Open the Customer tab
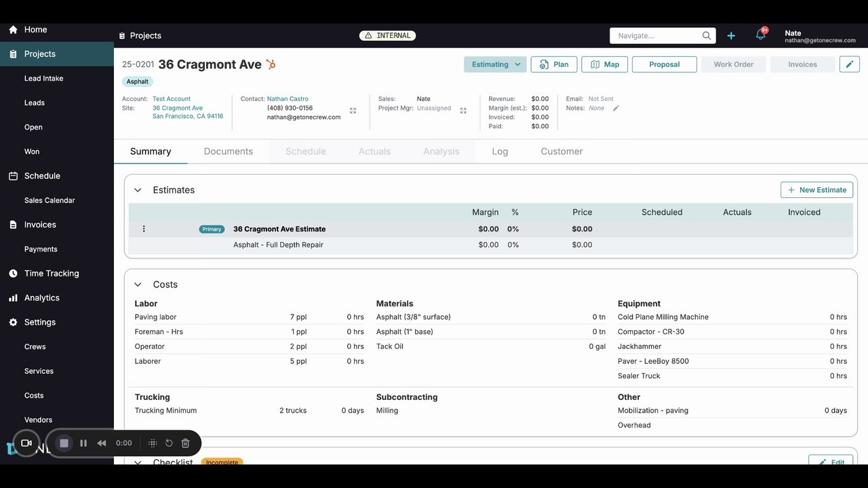The width and height of the screenshot is (868, 488). tap(561, 152)
